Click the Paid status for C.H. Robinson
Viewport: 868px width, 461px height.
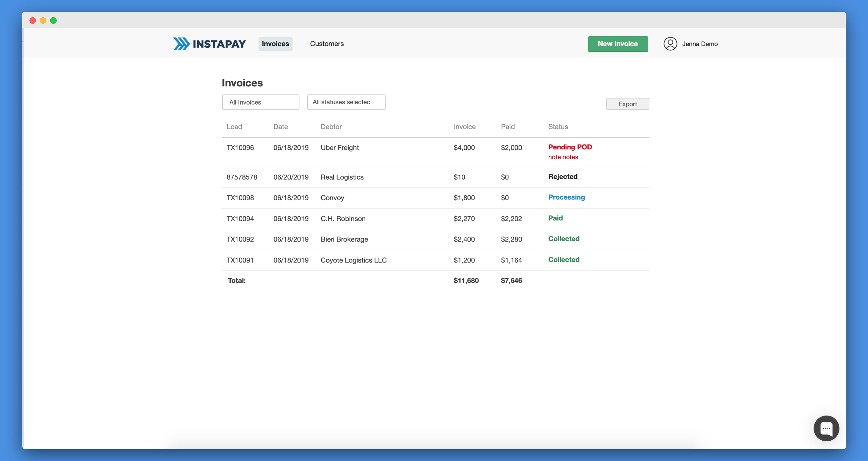[555, 218]
